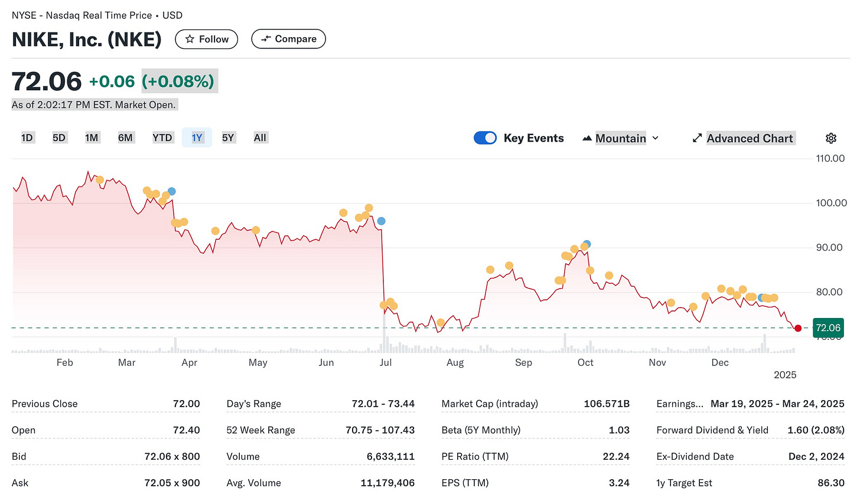860x504 pixels.
Task: Click the NIKE, Inc. (NKE) title
Action: click(87, 40)
